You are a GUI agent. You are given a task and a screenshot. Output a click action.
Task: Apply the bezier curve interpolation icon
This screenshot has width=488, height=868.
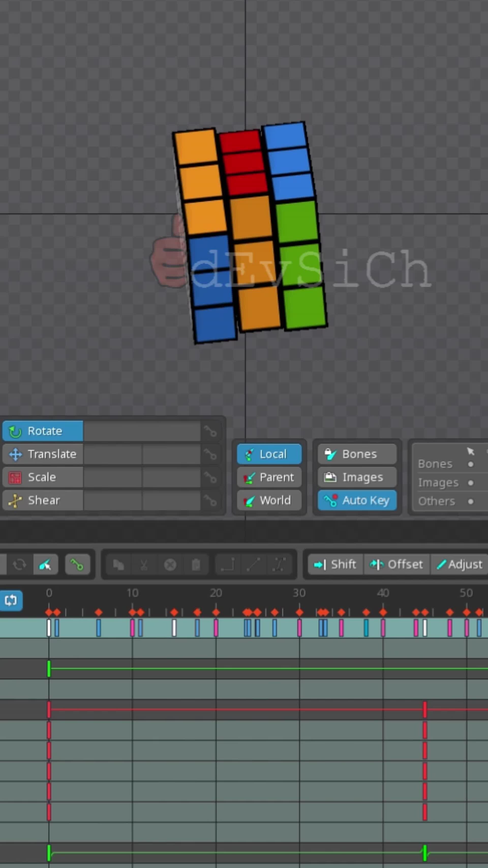280,564
